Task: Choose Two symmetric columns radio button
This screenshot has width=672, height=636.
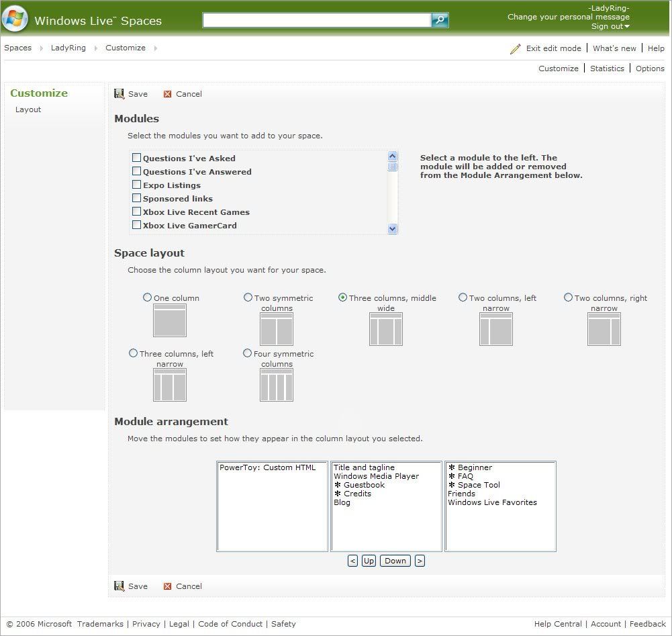Action: (x=248, y=298)
